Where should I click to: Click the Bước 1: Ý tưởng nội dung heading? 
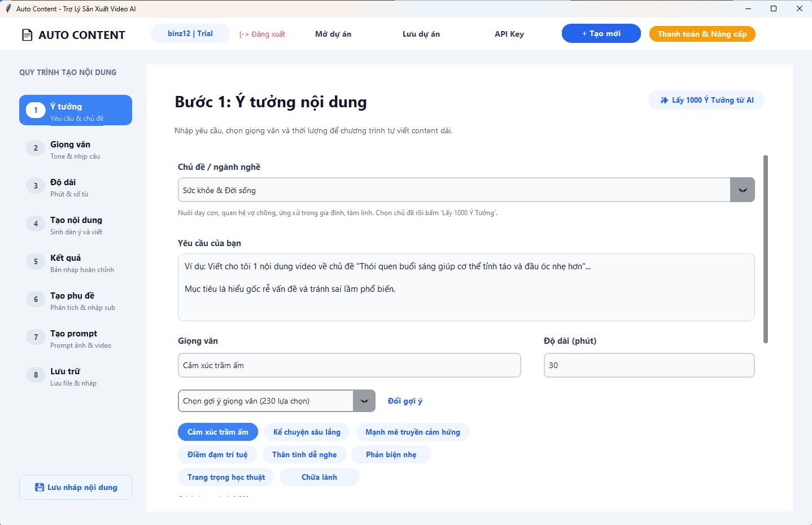[271, 102]
